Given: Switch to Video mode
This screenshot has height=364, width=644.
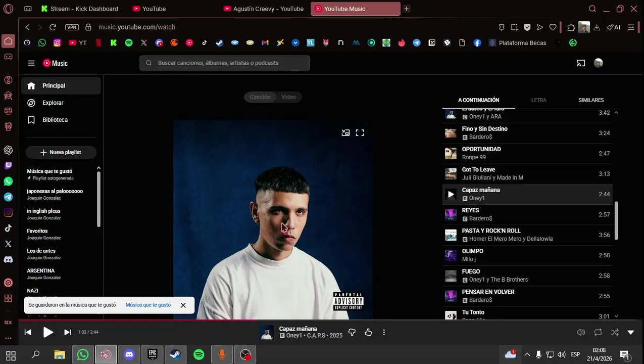Looking at the screenshot, I should pos(288,97).
